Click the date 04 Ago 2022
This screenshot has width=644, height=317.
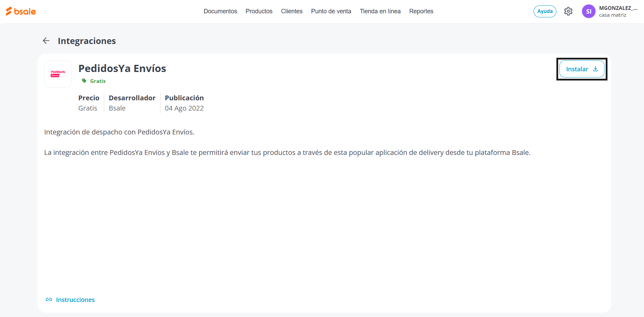tap(184, 108)
